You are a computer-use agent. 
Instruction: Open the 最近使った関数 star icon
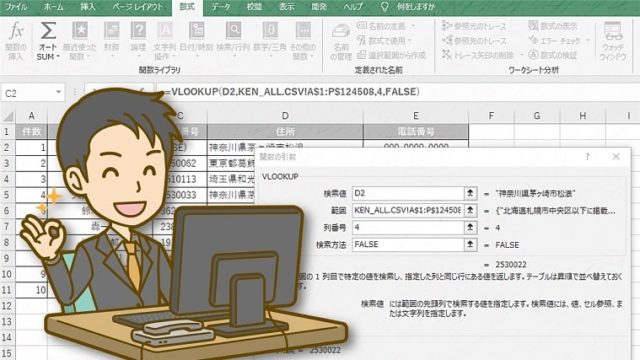click(x=80, y=31)
